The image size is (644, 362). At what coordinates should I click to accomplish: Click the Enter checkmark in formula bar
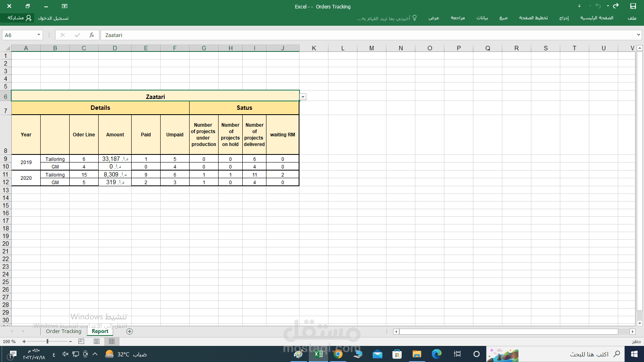[x=77, y=35]
